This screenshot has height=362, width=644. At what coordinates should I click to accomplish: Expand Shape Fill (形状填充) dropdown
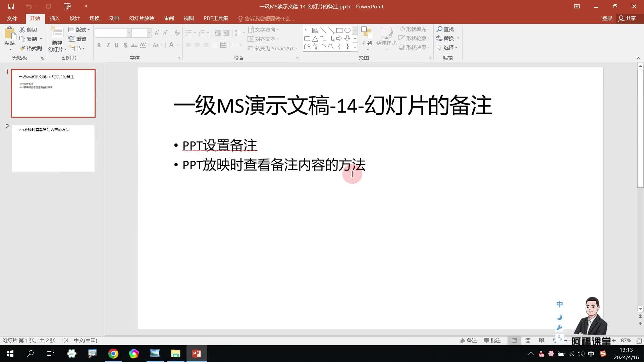[415, 29]
